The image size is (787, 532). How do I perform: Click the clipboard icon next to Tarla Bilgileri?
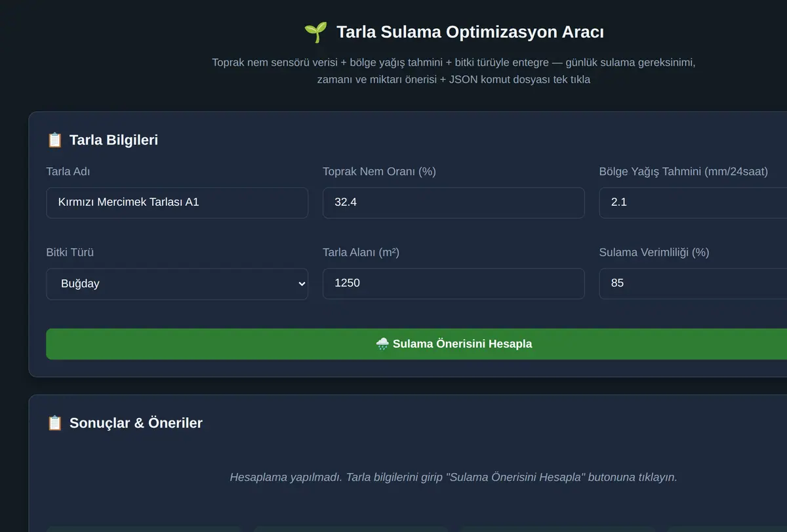(54, 140)
